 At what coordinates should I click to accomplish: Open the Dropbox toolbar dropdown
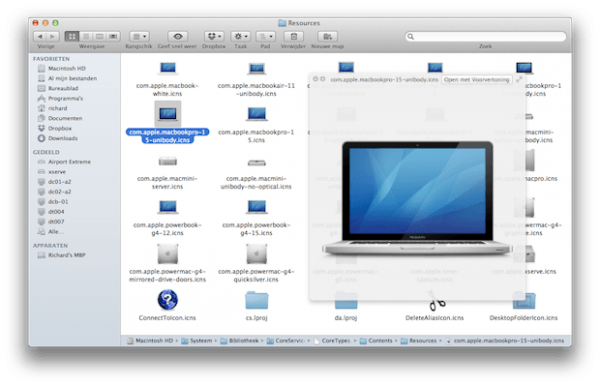214,36
